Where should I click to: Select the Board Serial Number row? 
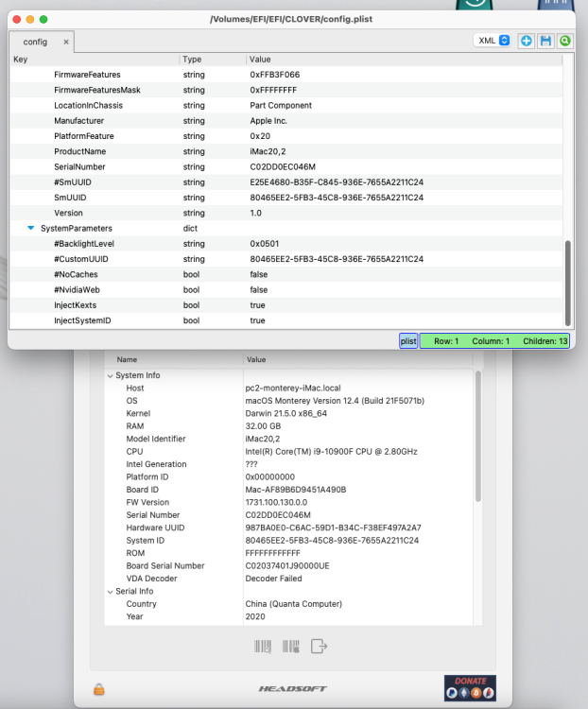(289, 565)
